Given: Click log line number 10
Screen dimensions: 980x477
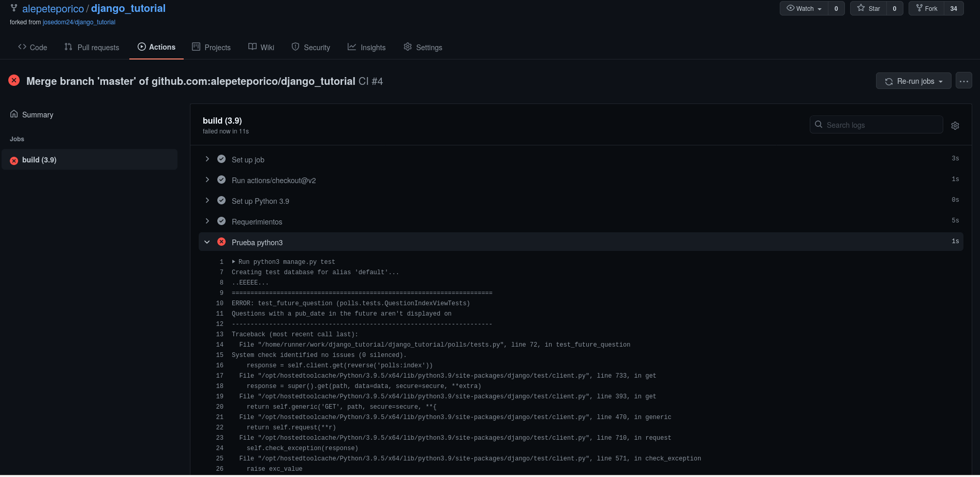Looking at the screenshot, I should (219, 303).
